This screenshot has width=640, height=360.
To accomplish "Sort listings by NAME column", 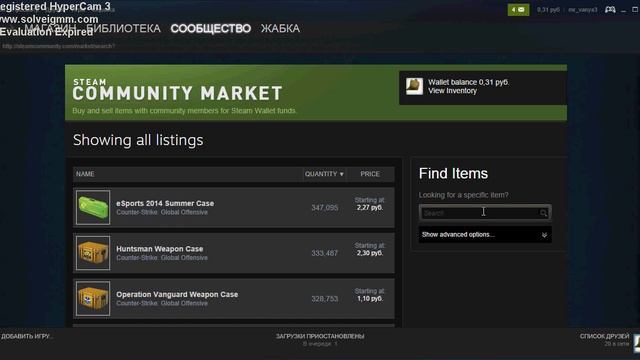I will point(85,174).
